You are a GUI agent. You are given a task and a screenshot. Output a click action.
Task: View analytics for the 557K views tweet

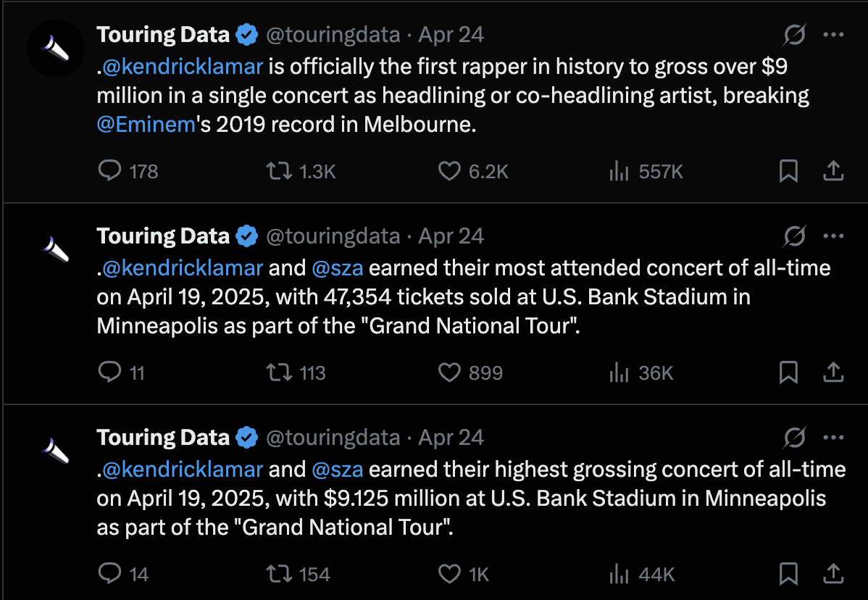click(x=618, y=171)
